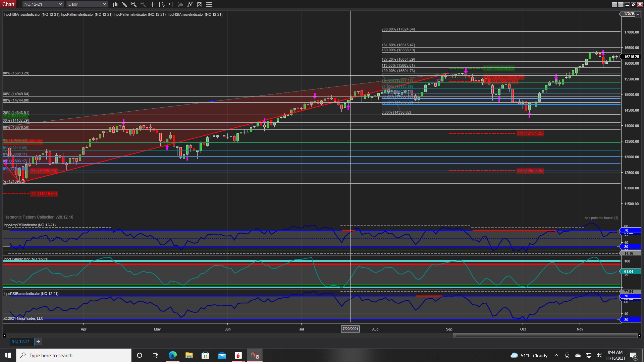The width and height of the screenshot is (644, 362).
Task: Click the F fixed scale toggle button
Action: point(638,14)
